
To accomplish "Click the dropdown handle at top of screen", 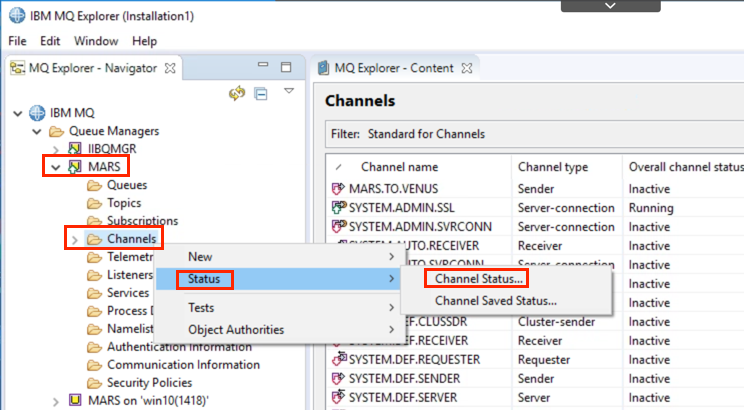I will (611, 6).
